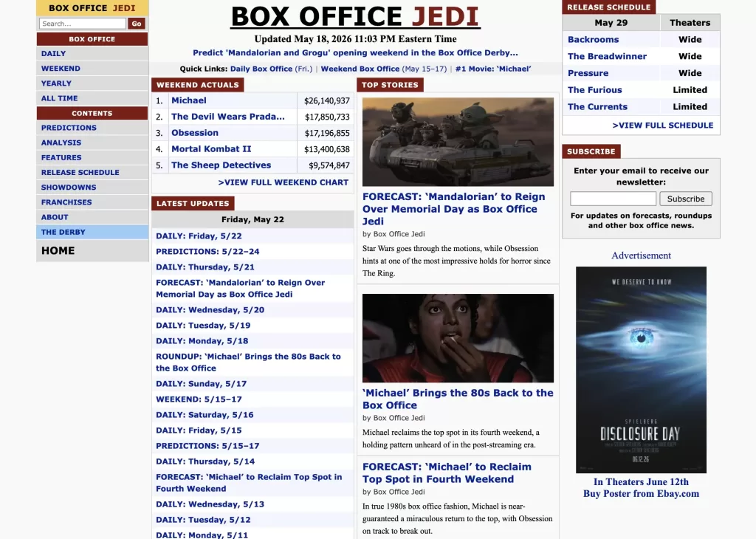Viewport: 756px width, 539px height.
Task: Click the Subscribe button
Action: (x=686, y=199)
